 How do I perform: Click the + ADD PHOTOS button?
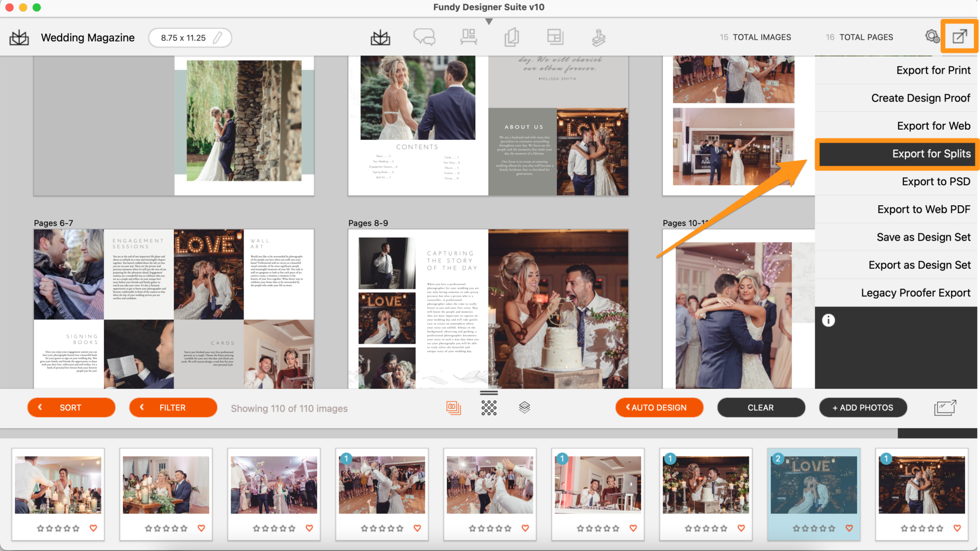click(863, 408)
